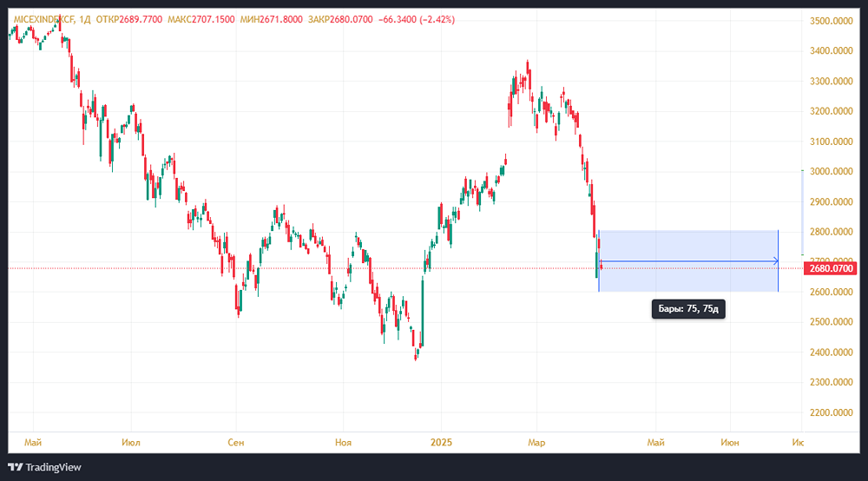Click the Сен month label on time axis

236,442
